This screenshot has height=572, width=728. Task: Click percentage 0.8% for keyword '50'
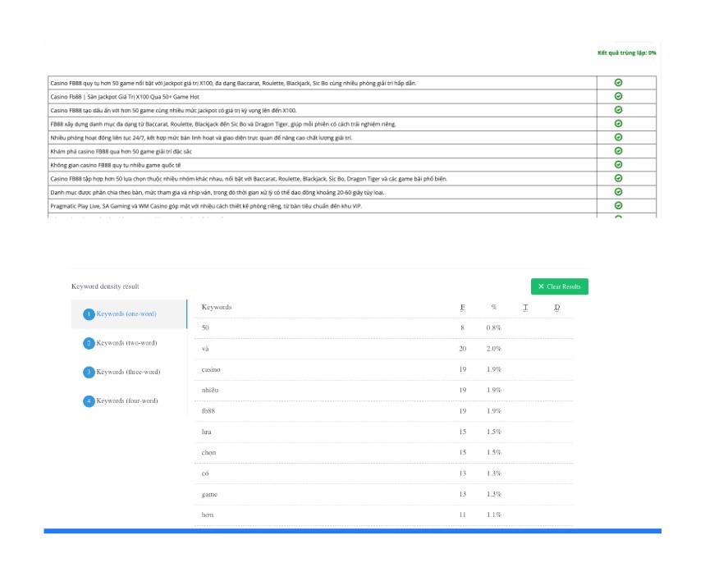493,327
